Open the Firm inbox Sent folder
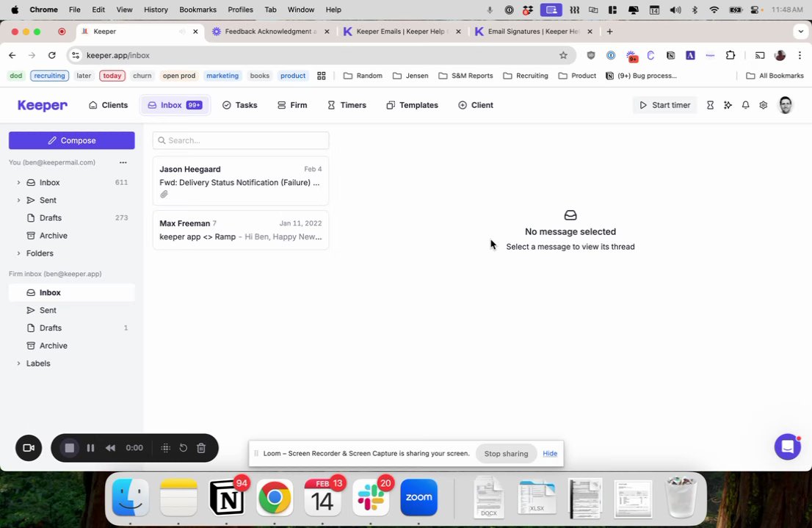The image size is (812, 528). coord(71,310)
